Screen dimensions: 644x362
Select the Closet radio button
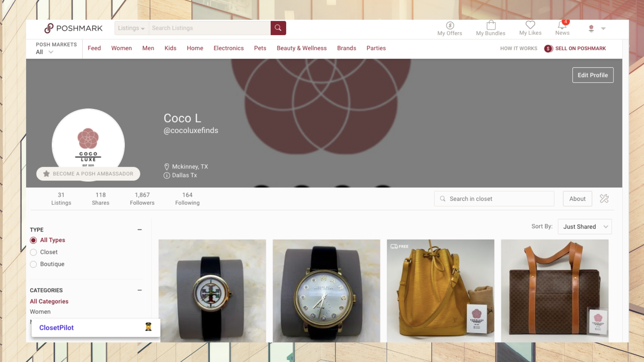coord(33,252)
